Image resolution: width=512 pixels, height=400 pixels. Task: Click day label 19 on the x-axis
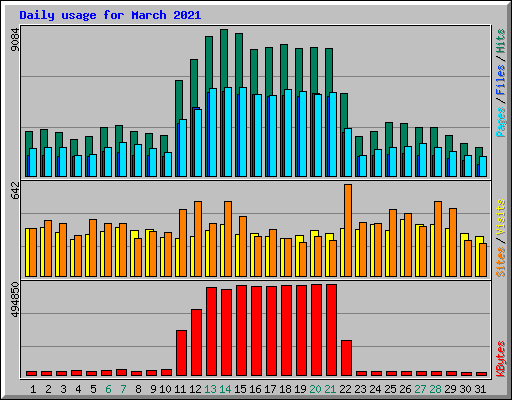(x=300, y=389)
